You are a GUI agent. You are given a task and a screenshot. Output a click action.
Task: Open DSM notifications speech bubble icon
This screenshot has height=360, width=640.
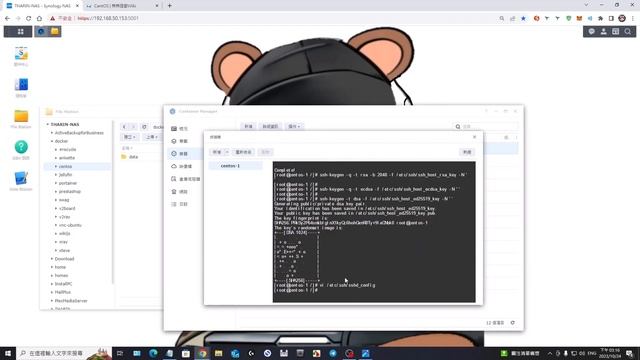click(591, 31)
